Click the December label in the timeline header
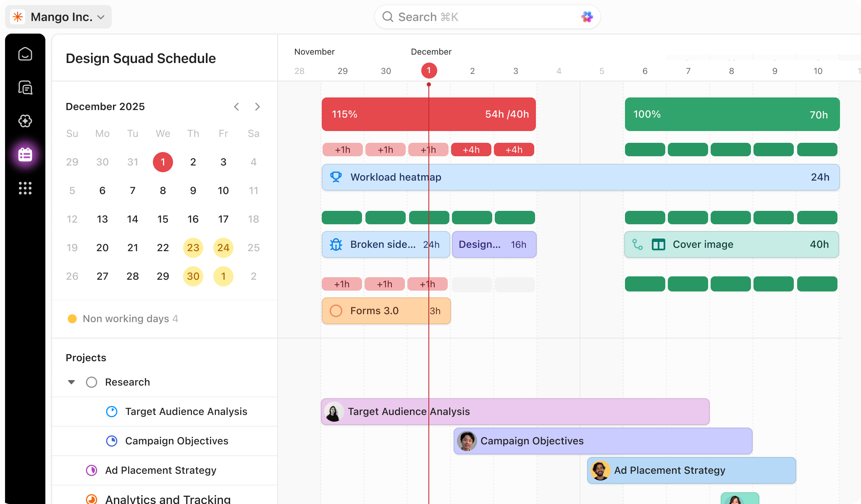The width and height of the screenshot is (861, 504). [x=430, y=51]
